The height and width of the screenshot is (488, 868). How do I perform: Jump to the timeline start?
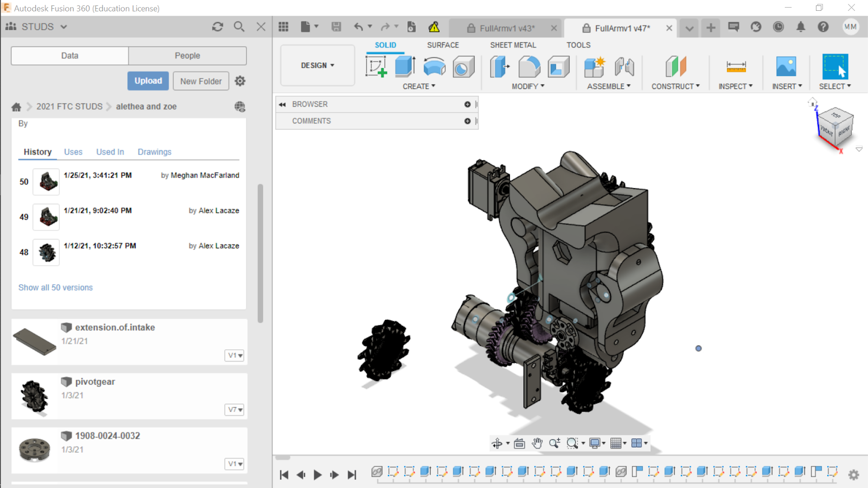[x=284, y=475]
